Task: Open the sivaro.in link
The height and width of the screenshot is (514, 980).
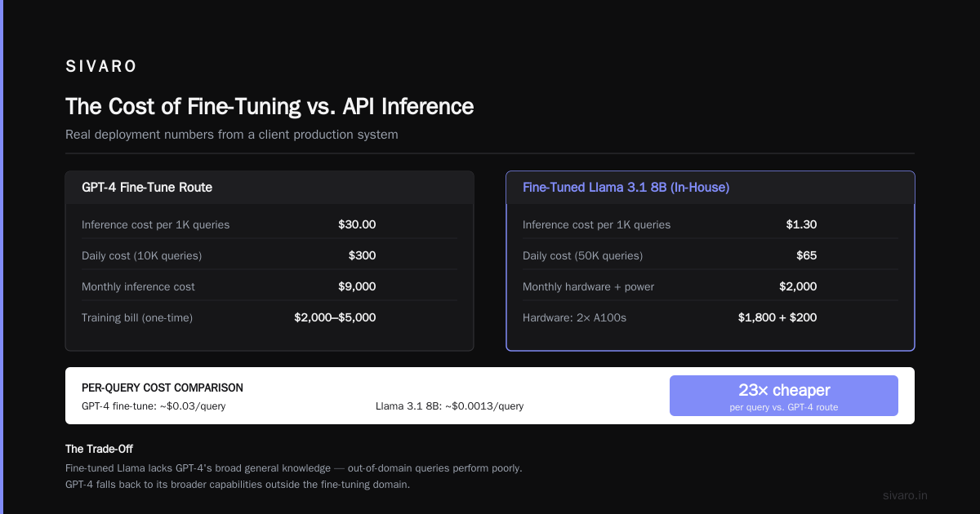Action: [905, 495]
